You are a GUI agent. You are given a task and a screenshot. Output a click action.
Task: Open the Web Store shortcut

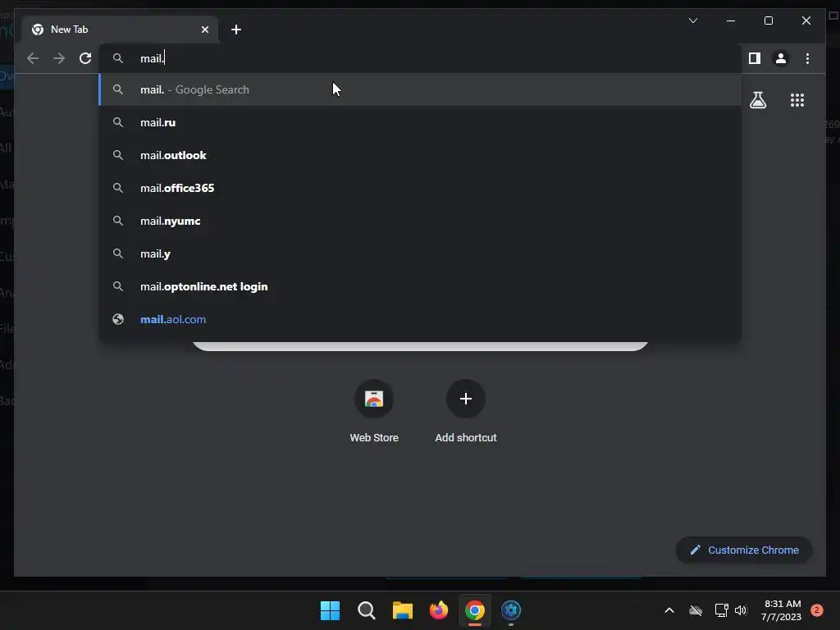pos(374,411)
